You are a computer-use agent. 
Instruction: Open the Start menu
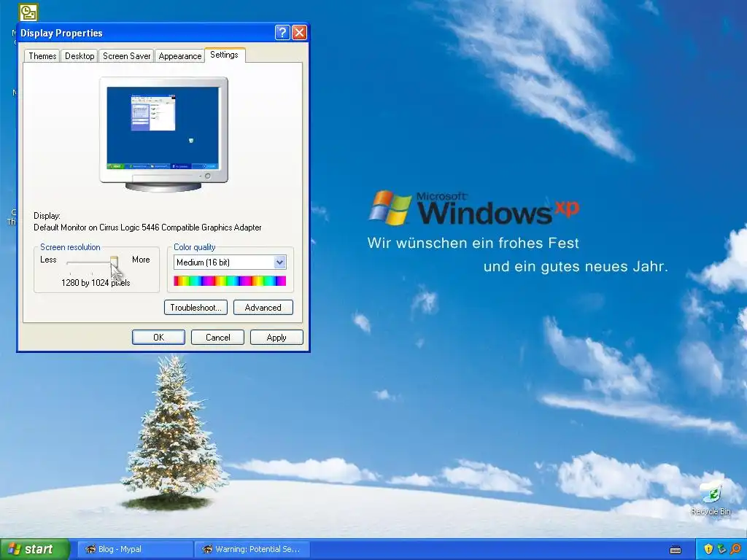34,549
